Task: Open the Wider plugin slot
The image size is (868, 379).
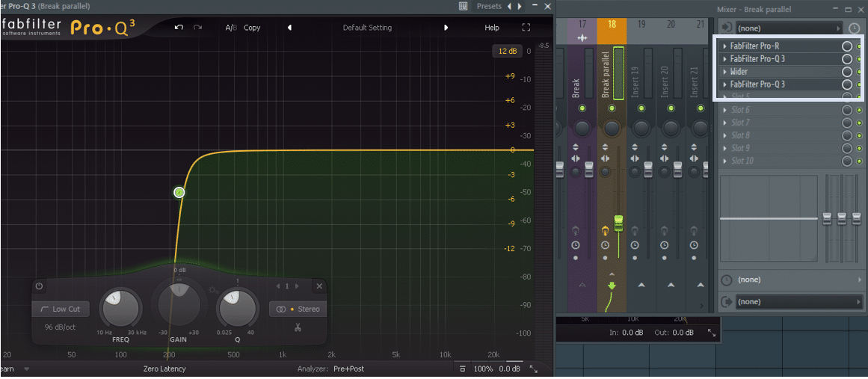Action: (739, 72)
